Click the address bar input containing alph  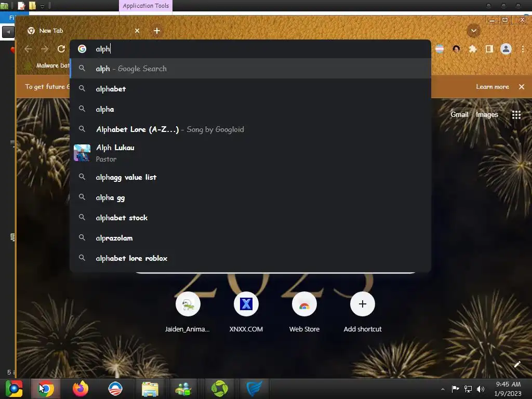[x=250, y=49]
